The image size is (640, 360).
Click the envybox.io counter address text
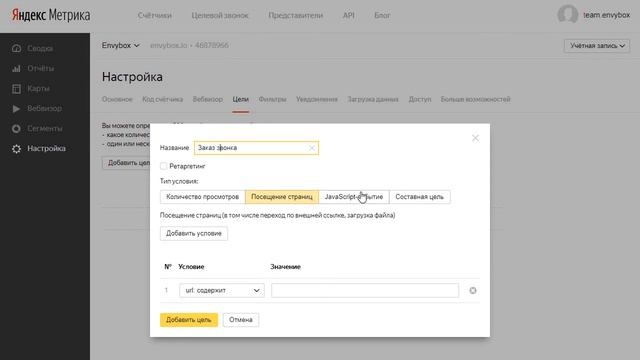(169, 45)
